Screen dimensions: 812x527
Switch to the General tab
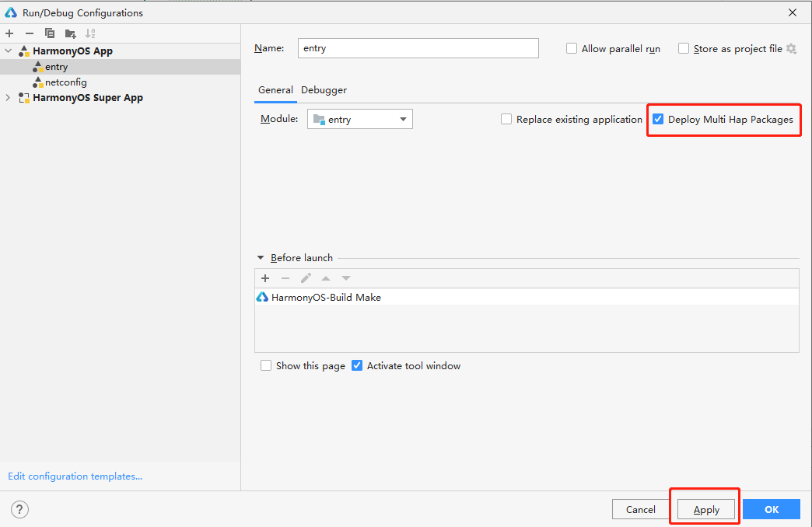(275, 90)
